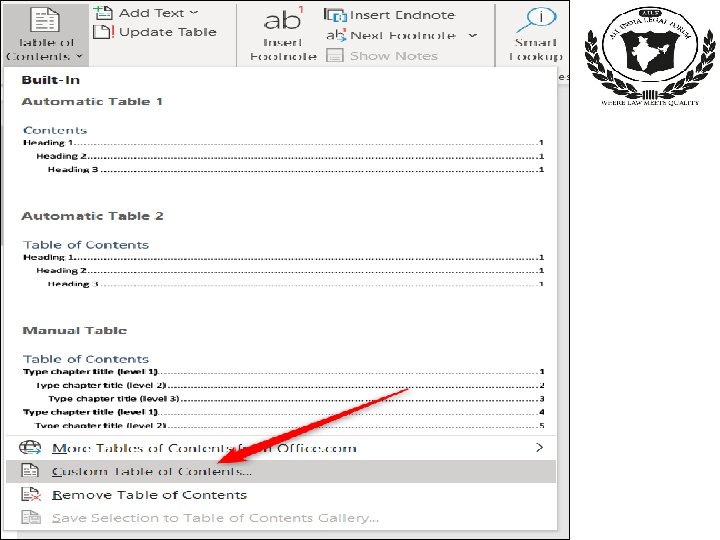Click the Insert Endnote icon
The image size is (720, 540).
coord(335,15)
